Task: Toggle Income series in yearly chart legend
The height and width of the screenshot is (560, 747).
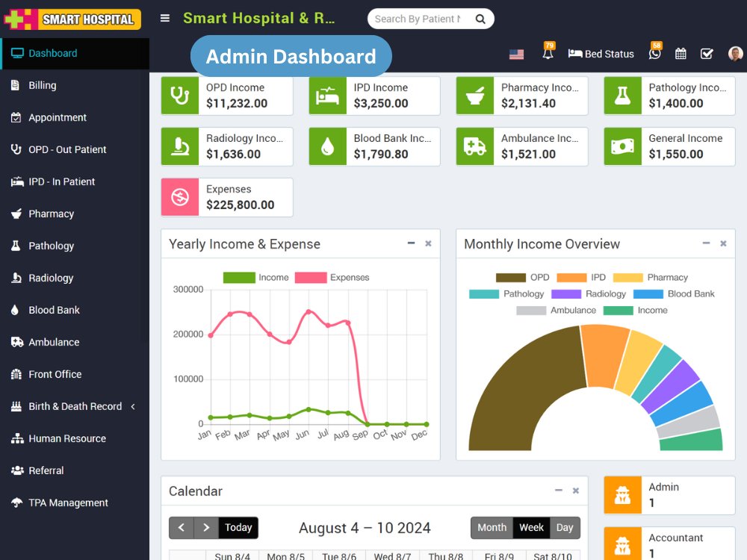Action: 255,278
